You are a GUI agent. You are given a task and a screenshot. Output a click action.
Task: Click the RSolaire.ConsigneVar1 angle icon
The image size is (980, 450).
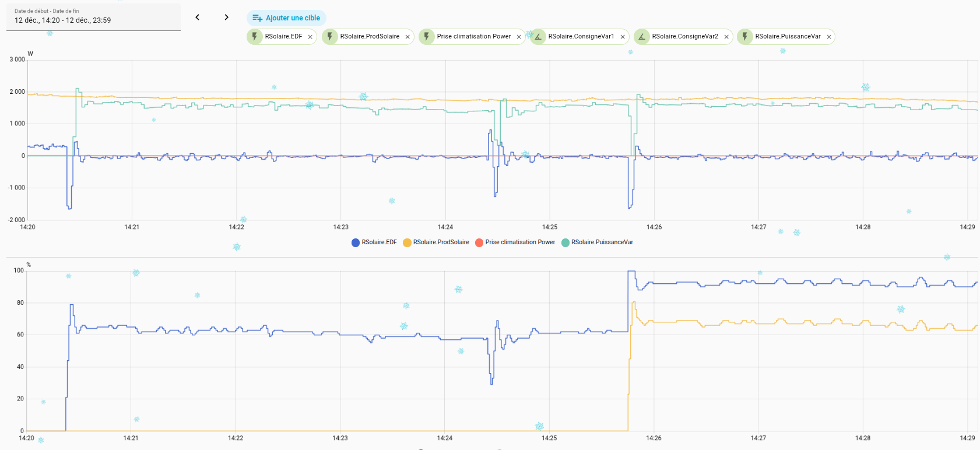pos(538,37)
